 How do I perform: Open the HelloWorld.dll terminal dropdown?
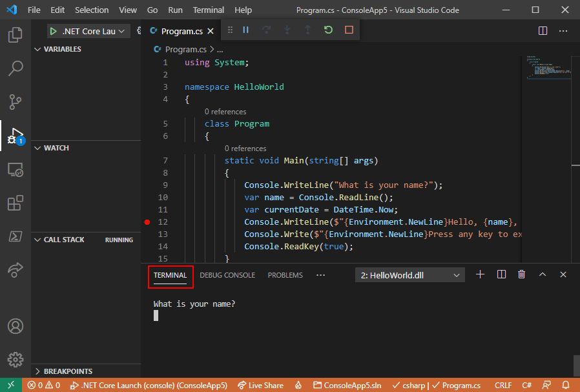[410, 275]
